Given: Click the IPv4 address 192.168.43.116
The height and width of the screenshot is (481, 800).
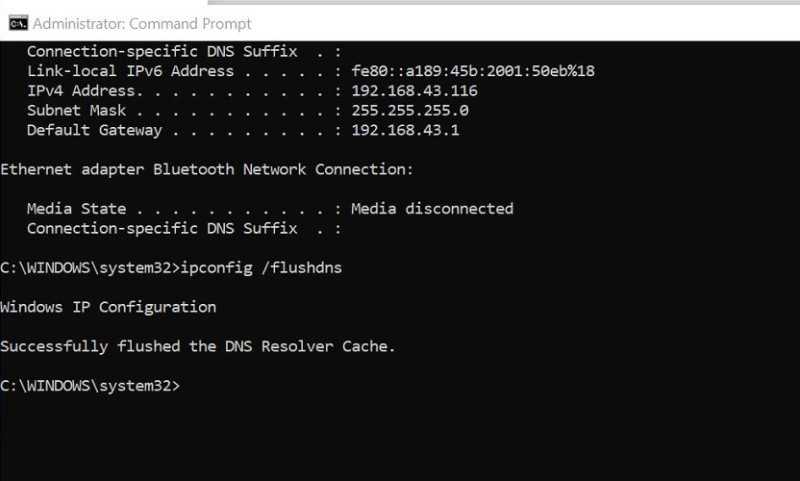Looking at the screenshot, I should 414,91.
